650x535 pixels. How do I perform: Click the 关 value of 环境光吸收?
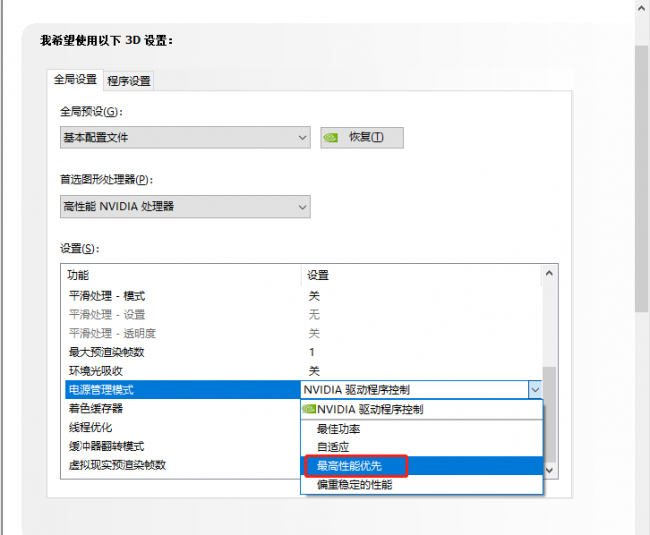point(314,371)
